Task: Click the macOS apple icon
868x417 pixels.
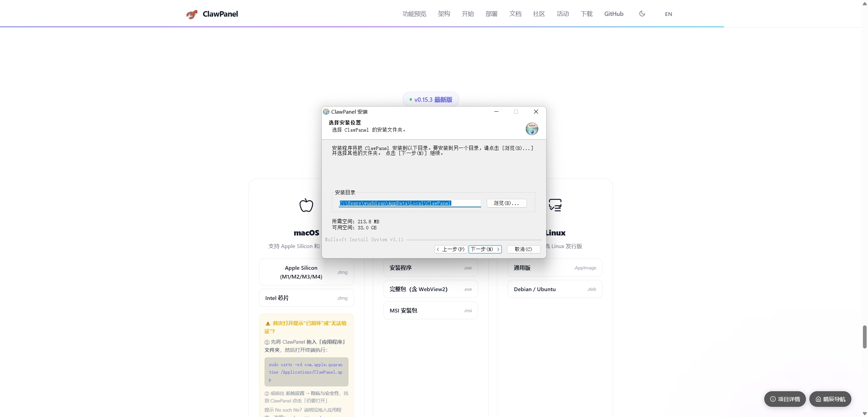Action: click(306, 205)
